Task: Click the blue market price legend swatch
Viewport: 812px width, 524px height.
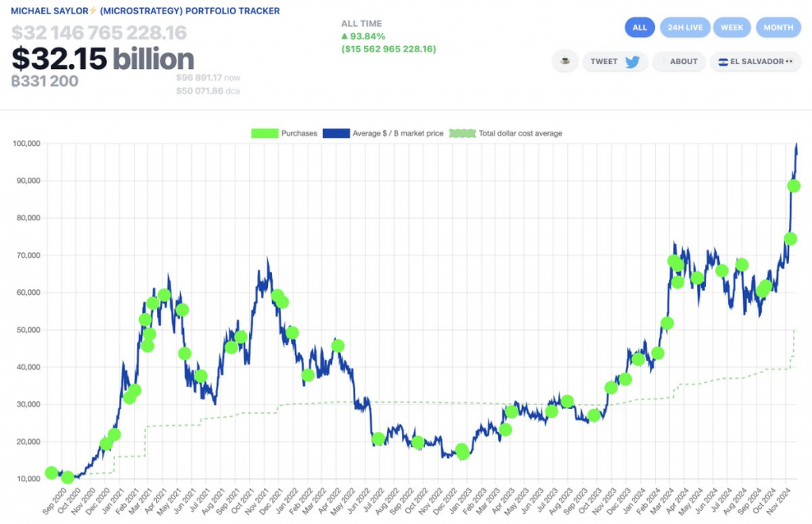Action: [x=337, y=133]
